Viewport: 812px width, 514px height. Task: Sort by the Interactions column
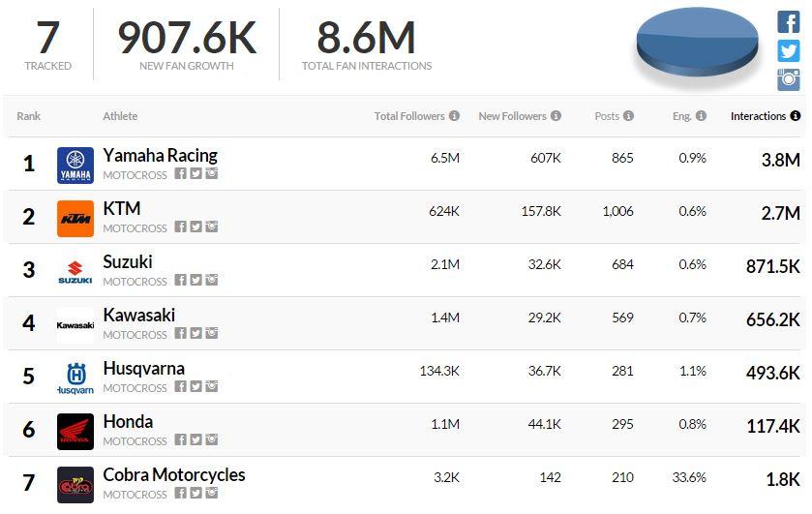pos(758,116)
